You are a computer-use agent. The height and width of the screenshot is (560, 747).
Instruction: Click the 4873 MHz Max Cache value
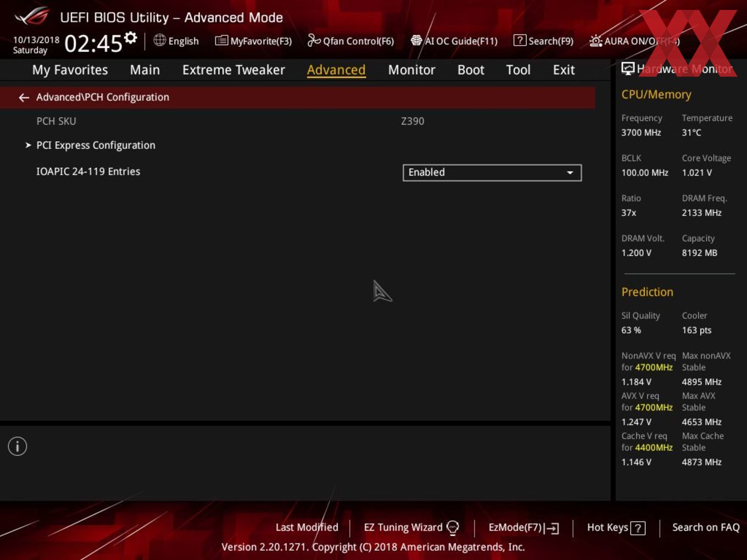tap(701, 462)
